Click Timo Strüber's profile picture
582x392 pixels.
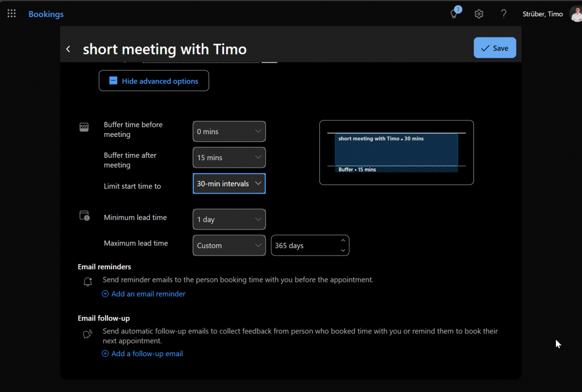(575, 14)
